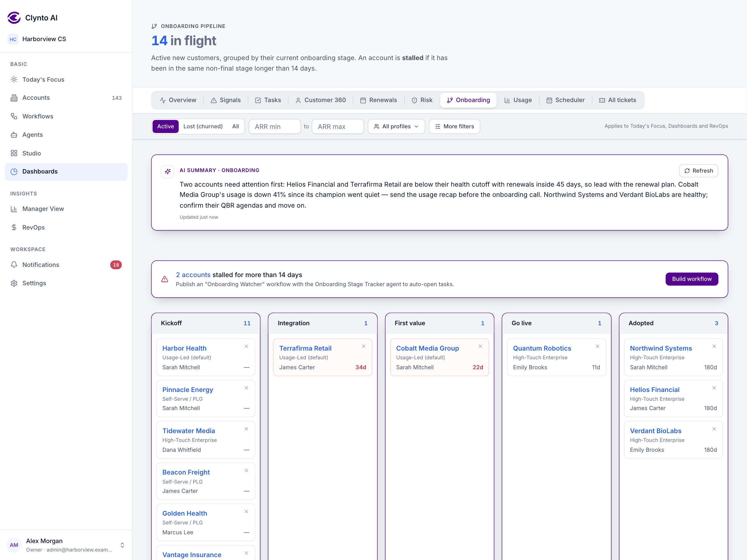
Task: Select the Active status filter
Action: coord(165,126)
